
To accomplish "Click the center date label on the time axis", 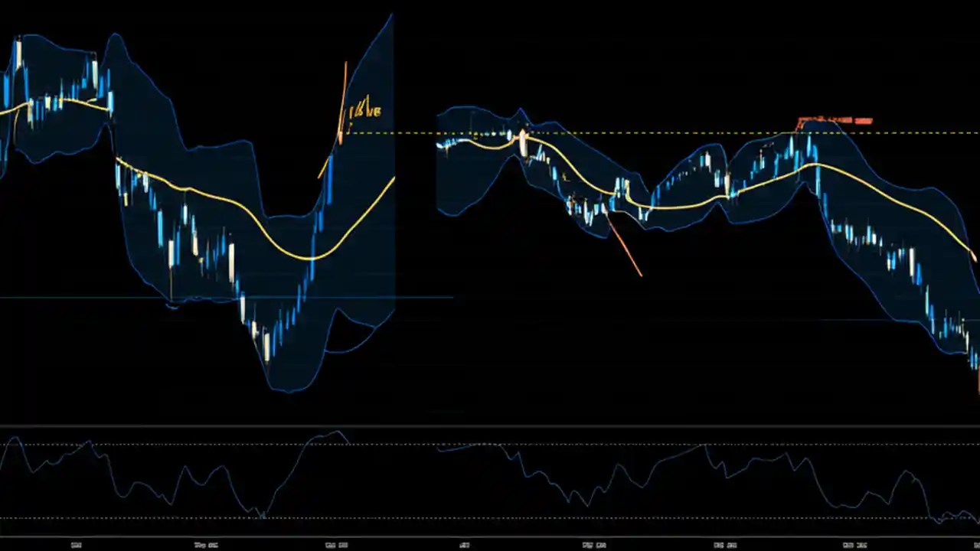I will [465, 545].
